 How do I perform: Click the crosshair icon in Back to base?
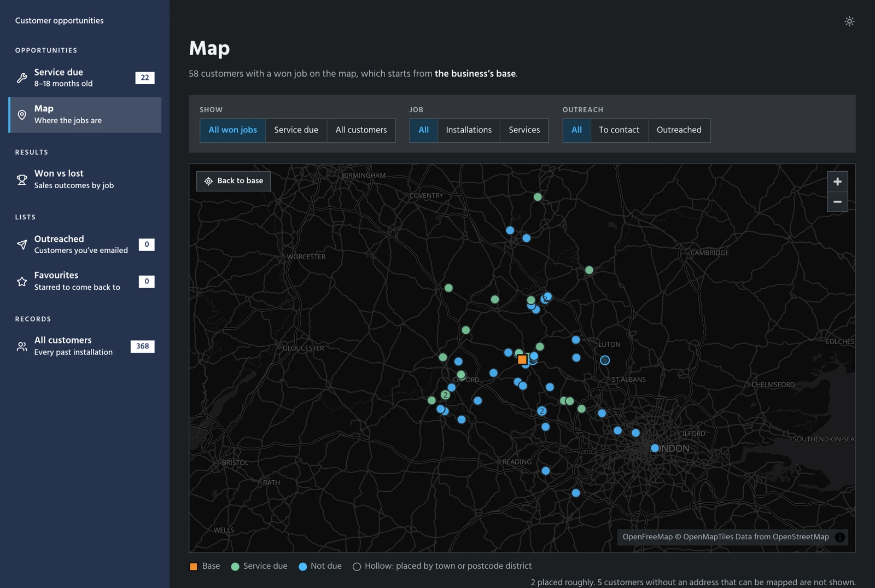[208, 181]
